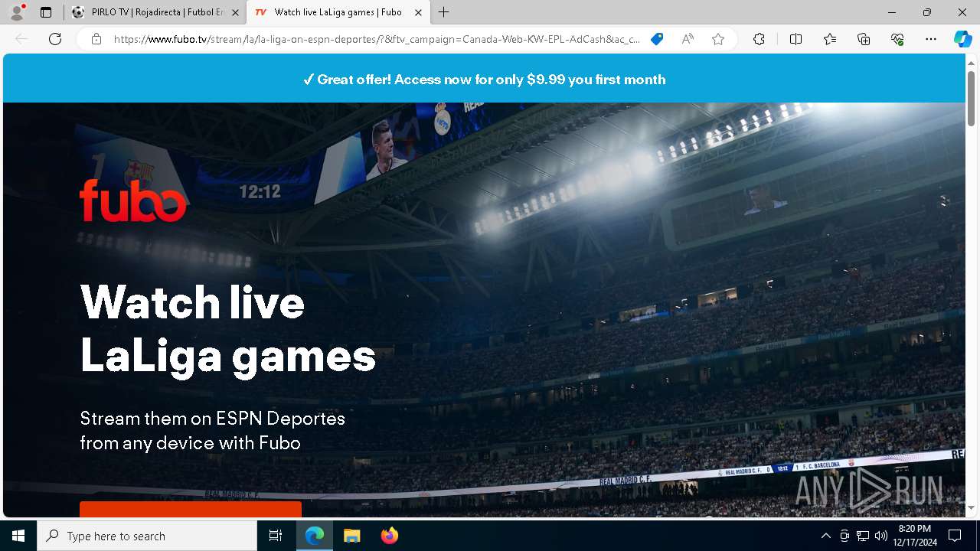
Task: Refresh the current page
Action: point(55,39)
